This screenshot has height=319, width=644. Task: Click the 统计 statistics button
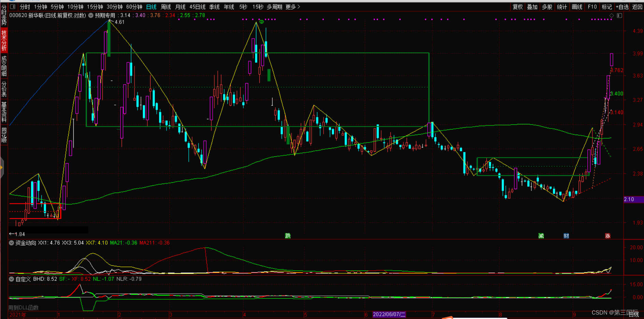coord(562,6)
